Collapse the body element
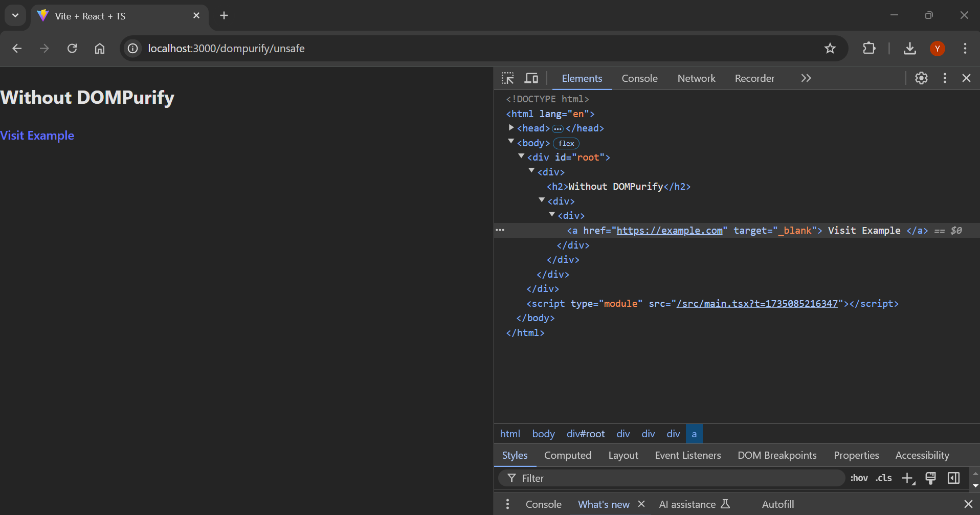Viewport: 980px width, 515px height. pyautogui.click(x=511, y=142)
